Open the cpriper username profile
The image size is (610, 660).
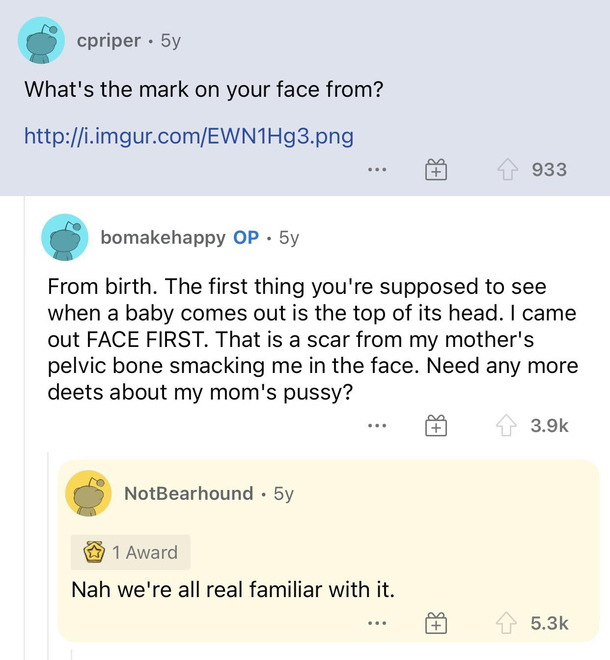108,41
